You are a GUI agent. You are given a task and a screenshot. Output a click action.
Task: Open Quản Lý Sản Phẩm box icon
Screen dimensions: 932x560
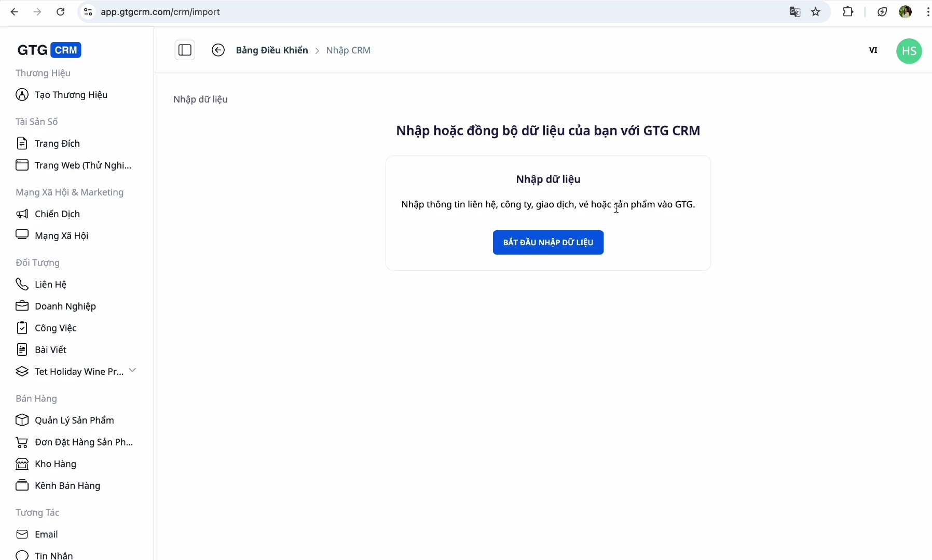pyautogui.click(x=22, y=421)
